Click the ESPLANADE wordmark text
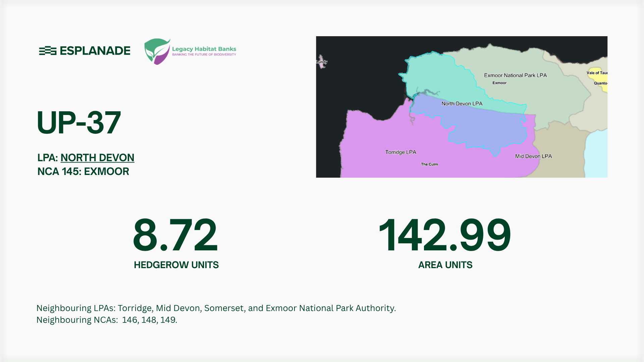The height and width of the screenshot is (362, 644). coord(95,51)
